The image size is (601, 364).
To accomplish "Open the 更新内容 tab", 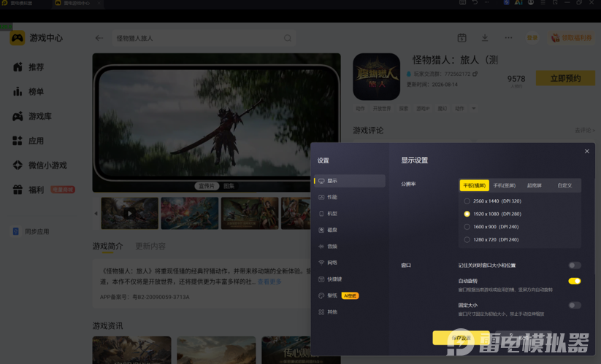I will [x=150, y=246].
